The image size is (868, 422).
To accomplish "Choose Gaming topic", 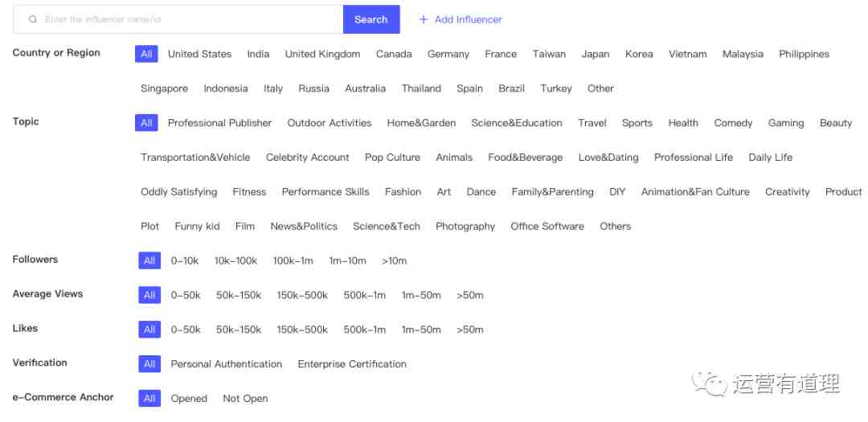I will [x=786, y=123].
